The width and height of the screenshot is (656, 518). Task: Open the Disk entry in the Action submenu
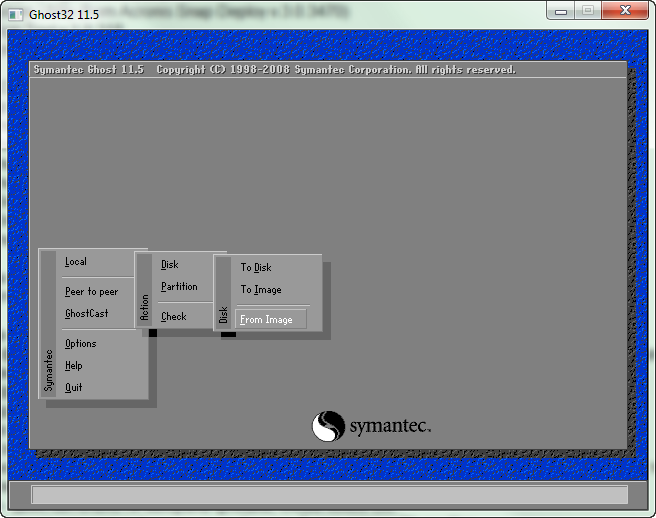(x=170, y=265)
